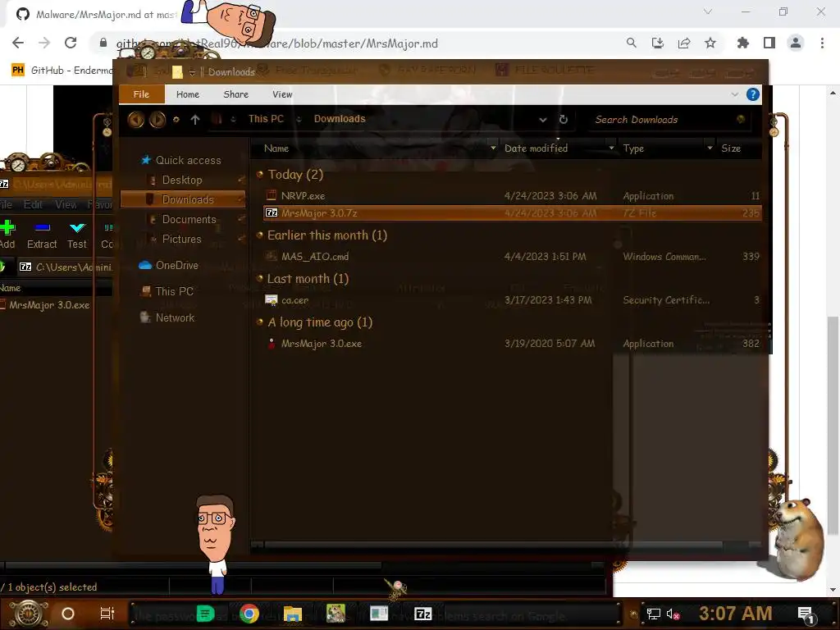Click the muted volume tray icon
The height and width of the screenshot is (630, 840).
[673, 614]
